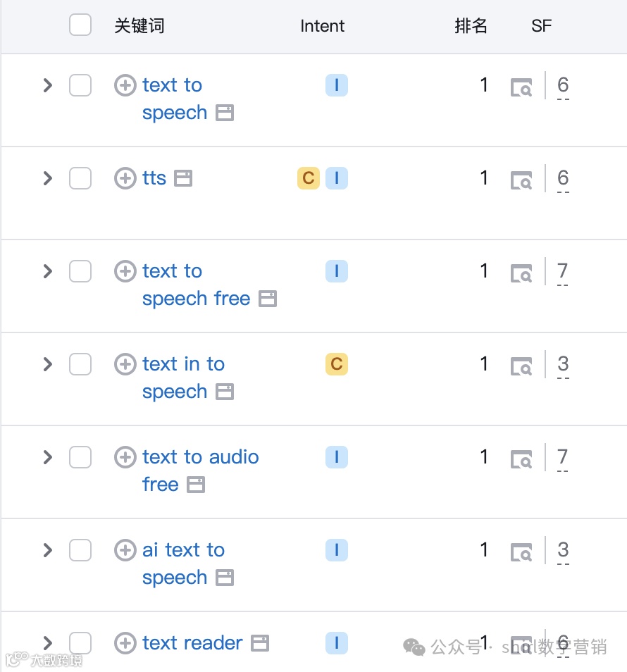Click the informational intent badge for 'text to speech'

coord(337,85)
